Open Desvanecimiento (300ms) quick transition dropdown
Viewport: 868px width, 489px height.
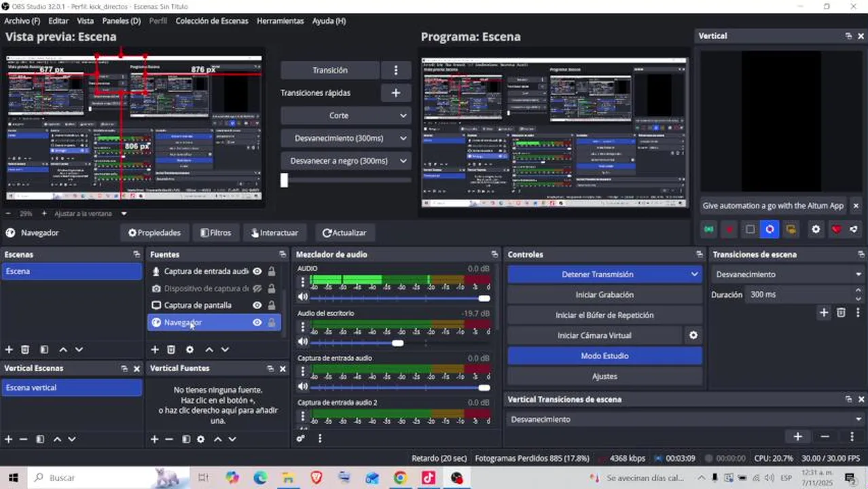pos(346,138)
